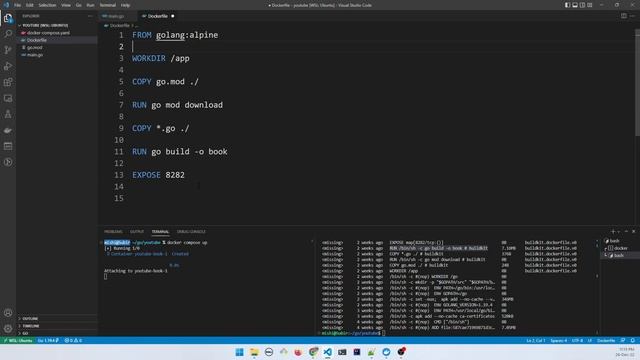
Task: Click the feedback icon in status bar
Action: pyautogui.click(x=623, y=340)
